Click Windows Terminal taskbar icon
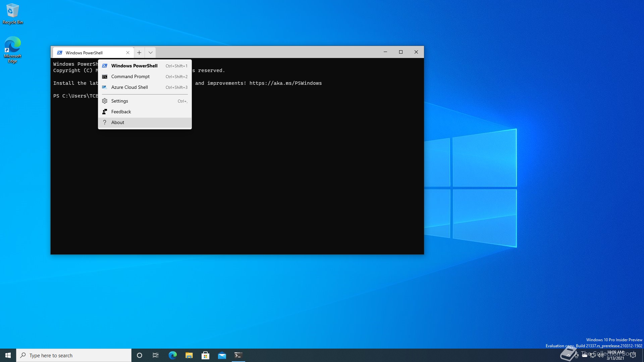 coord(238,355)
